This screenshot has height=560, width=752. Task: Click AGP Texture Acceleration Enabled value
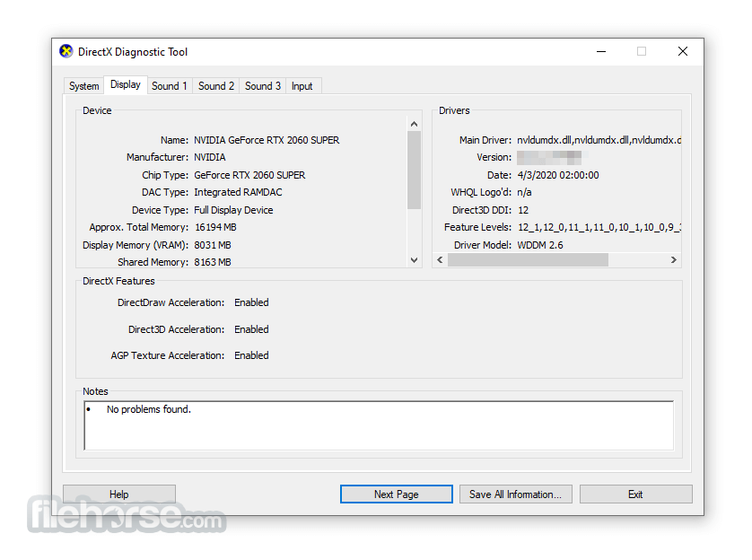(251, 355)
